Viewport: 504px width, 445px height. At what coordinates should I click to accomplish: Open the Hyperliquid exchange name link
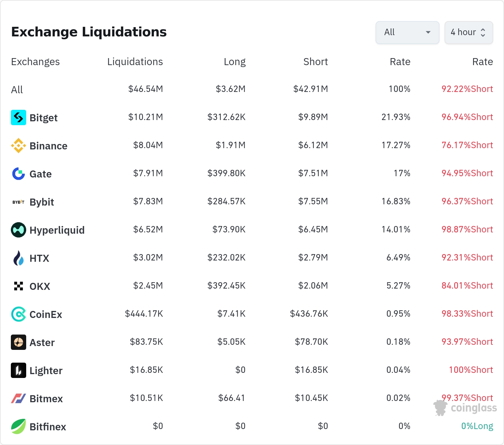(57, 230)
